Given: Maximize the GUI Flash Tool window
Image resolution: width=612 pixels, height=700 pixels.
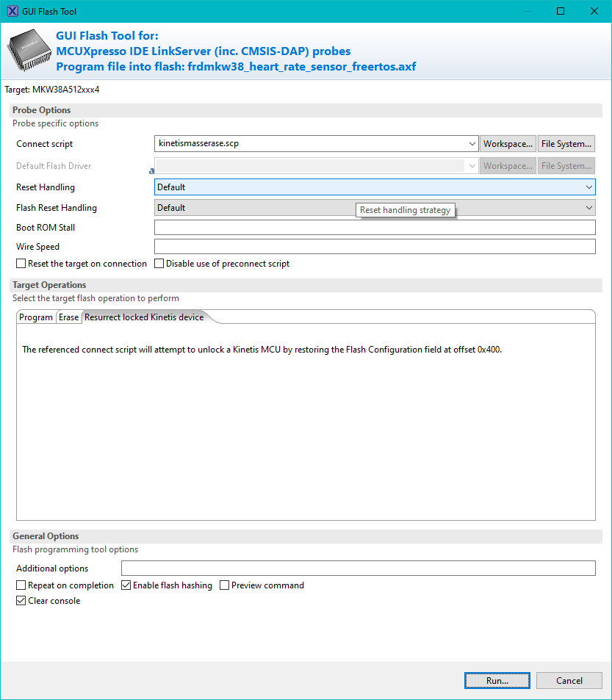Looking at the screenshot, I should [x=561, y=11].
